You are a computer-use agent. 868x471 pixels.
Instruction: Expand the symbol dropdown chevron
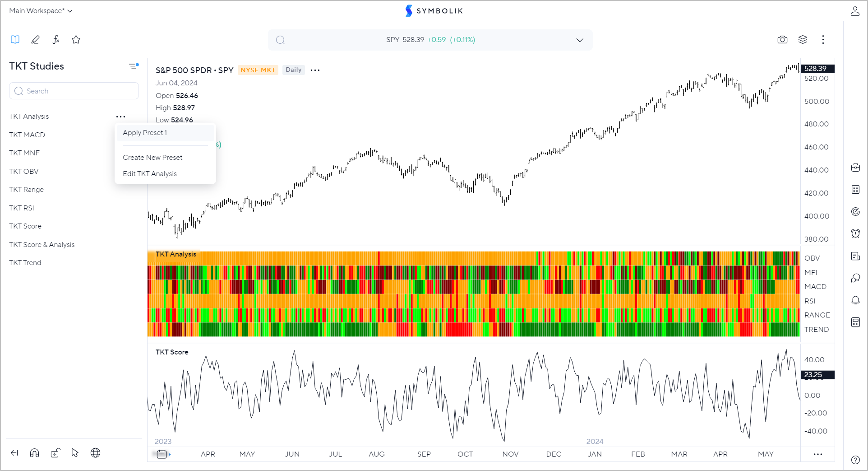580,40
